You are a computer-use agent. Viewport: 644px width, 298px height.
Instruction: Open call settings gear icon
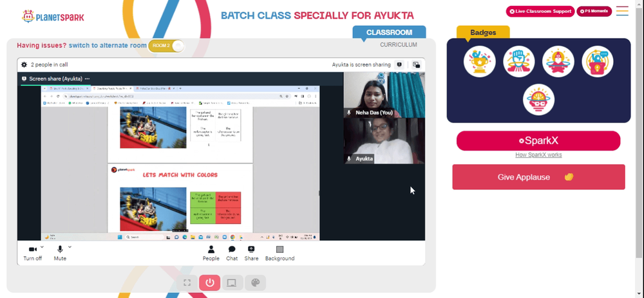[24, 64]
